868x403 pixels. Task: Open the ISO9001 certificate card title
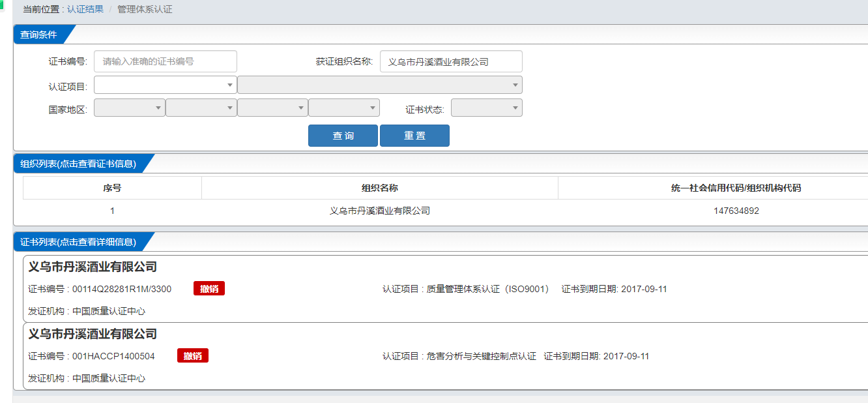tap(93, 267)
